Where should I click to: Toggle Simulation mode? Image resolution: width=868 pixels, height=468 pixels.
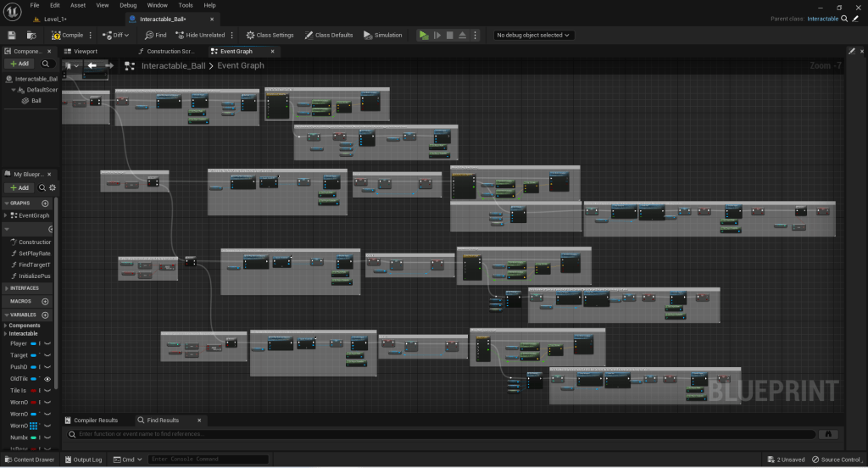tap(383, 35)
